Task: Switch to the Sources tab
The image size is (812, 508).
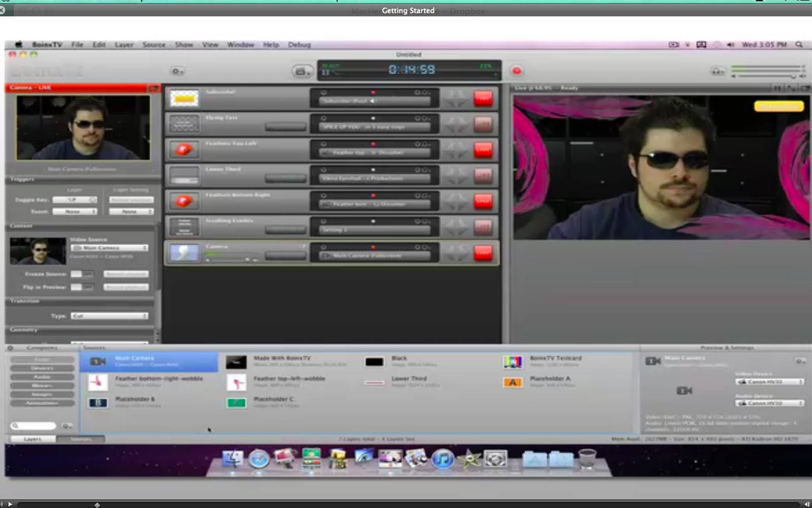Action: [x=81, y=439]
